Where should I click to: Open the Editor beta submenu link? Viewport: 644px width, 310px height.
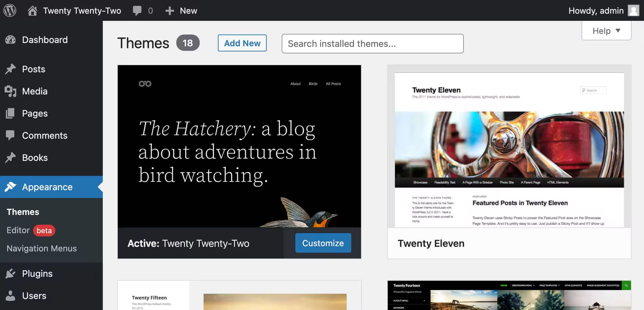coord(31,230)
